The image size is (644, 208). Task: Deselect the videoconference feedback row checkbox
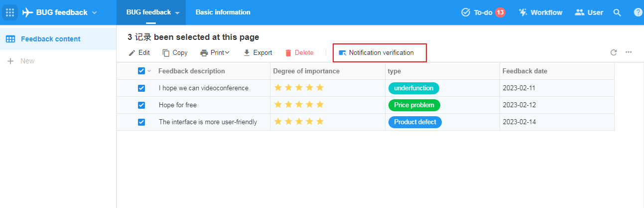pyautogui.click(x=141, y=88)
